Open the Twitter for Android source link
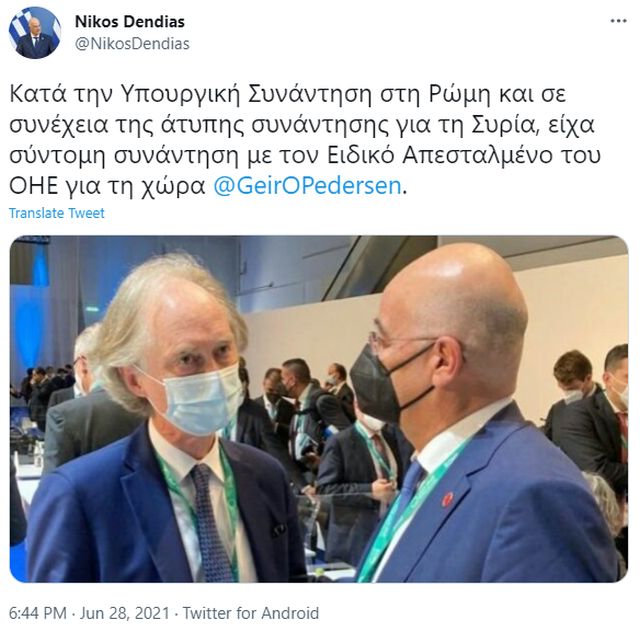This screenshot has width=640, height=632. click(250, 612)
